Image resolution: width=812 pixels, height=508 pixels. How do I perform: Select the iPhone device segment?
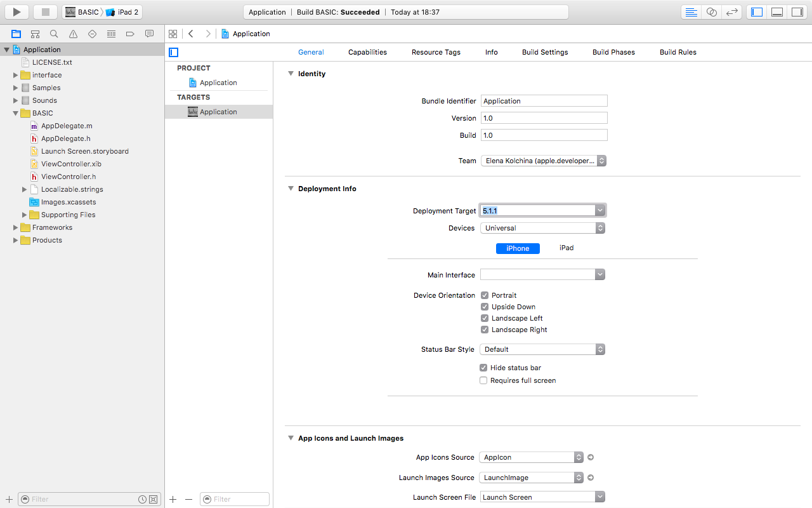pyautogui.click(x=518, y=248)
